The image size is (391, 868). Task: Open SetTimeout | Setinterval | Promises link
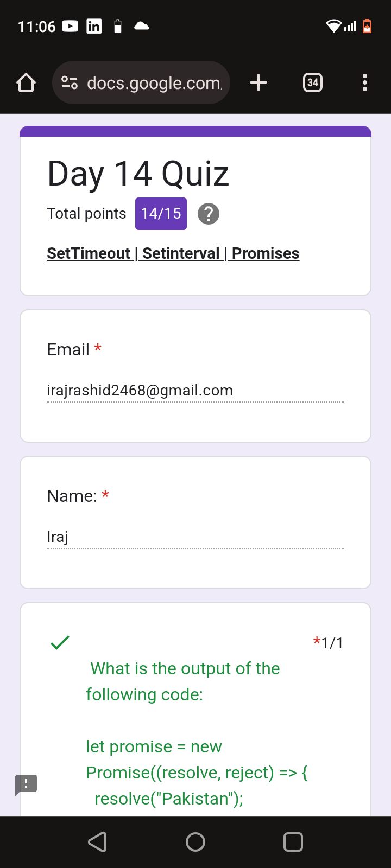173,253
